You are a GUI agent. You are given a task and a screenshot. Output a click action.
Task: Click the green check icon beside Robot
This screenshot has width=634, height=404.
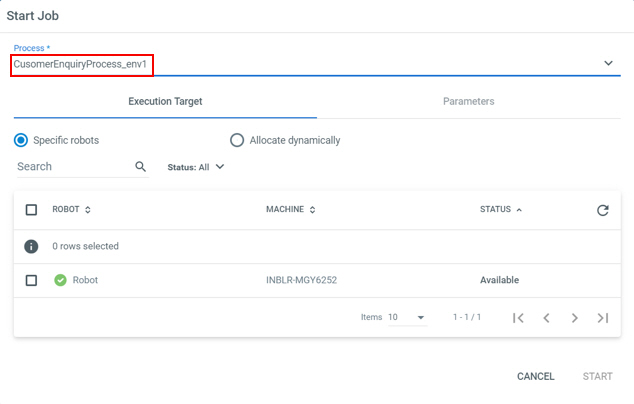click(60, 280)
